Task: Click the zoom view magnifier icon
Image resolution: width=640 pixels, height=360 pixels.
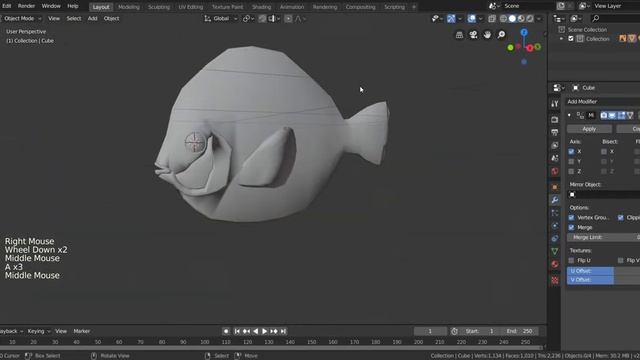Action: (x=501, y=35)
